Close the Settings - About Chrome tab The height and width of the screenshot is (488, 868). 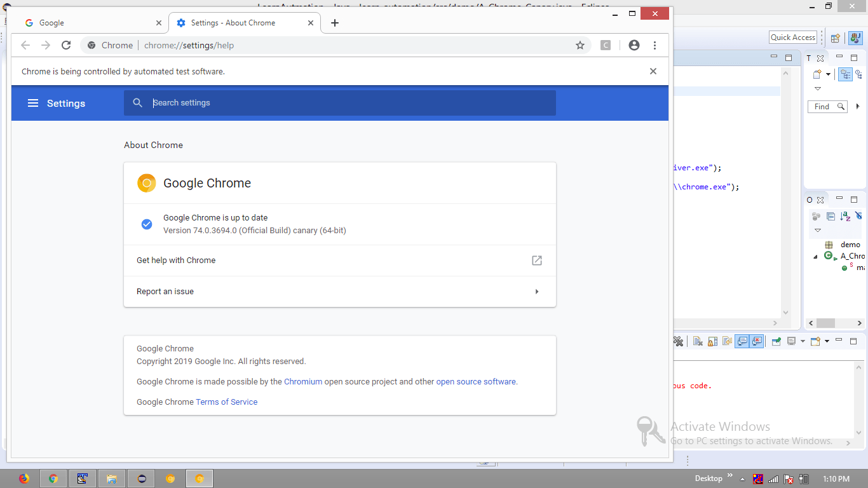coord(311,23)
